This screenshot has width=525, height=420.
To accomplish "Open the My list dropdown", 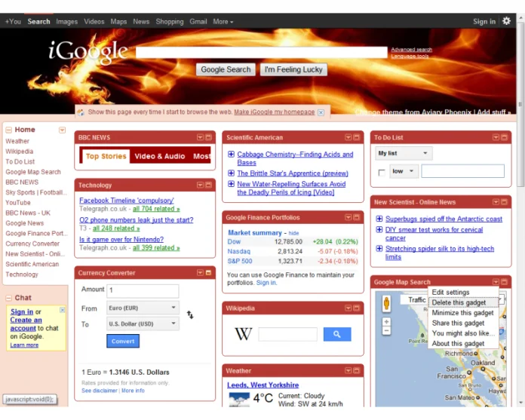I will click(404, 153).
